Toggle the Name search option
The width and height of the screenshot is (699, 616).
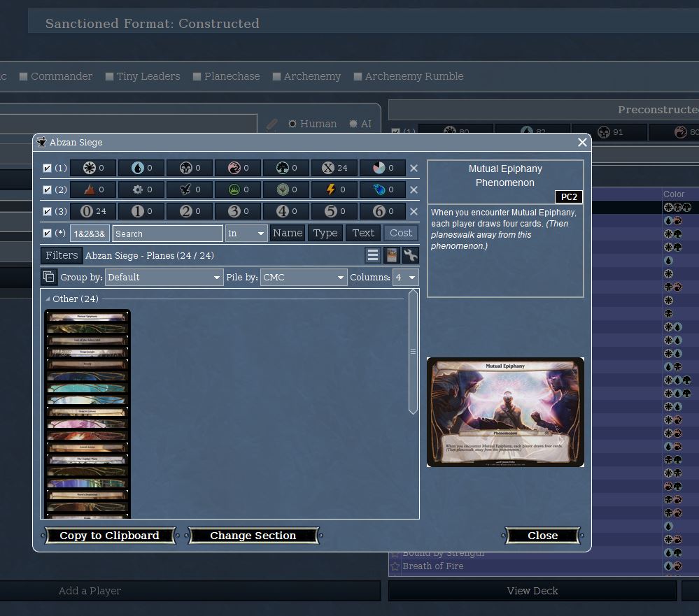coord(288,233)
